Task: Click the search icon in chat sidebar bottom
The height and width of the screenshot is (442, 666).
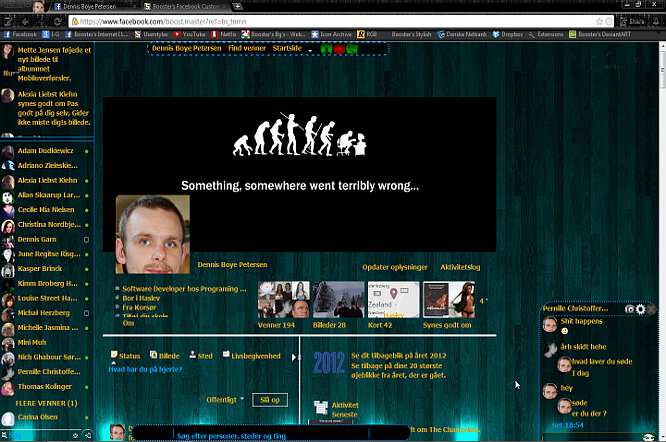Action: (x=4, y=435)
